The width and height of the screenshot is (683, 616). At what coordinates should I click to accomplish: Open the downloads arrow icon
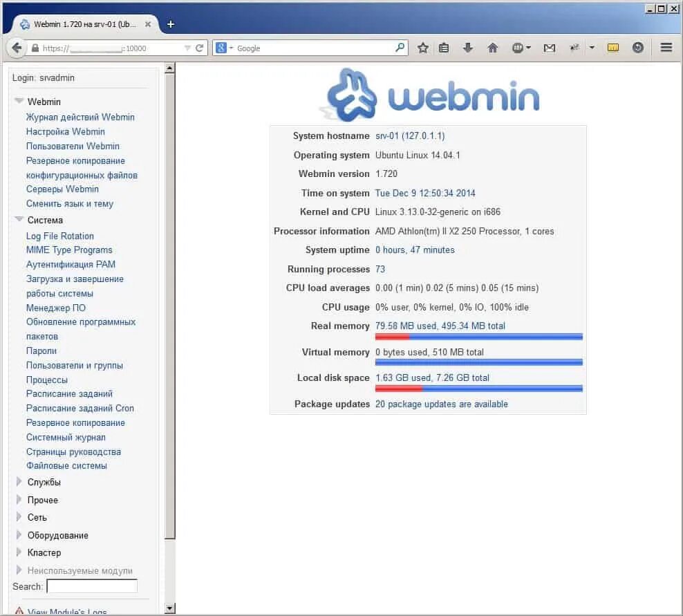468,48
